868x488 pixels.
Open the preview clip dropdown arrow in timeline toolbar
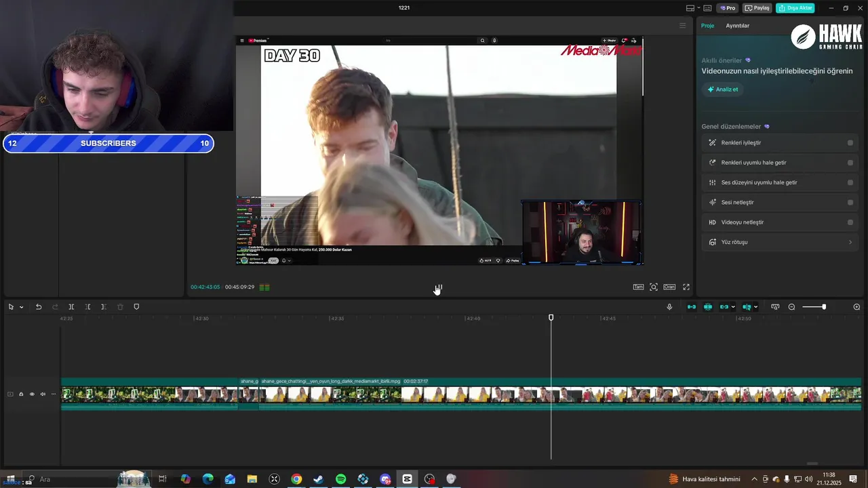[755, 307]
